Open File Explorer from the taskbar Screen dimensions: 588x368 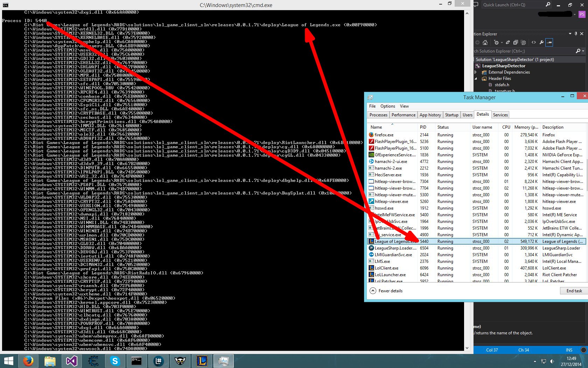[x=50, y=361]
